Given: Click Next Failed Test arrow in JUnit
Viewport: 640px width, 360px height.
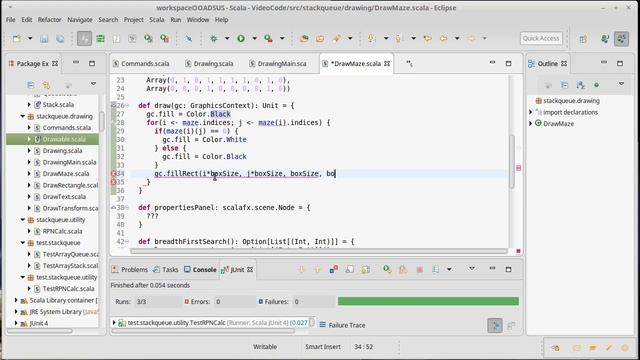Looking at the screenshot, I should 301,269.
